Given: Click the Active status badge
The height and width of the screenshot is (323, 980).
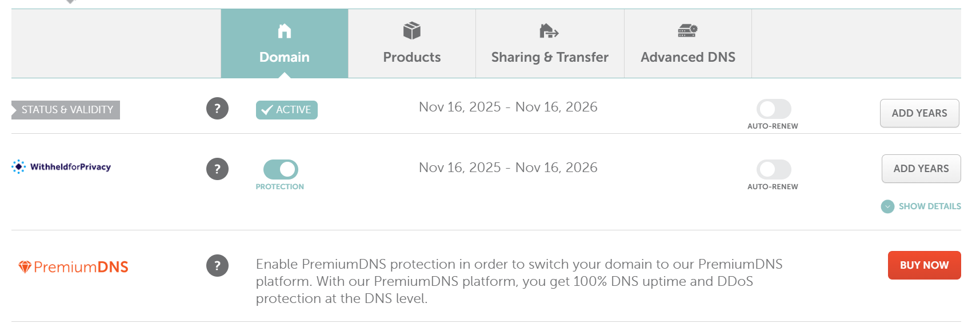Looking at the screenshot, I should [x=287, y=110].
